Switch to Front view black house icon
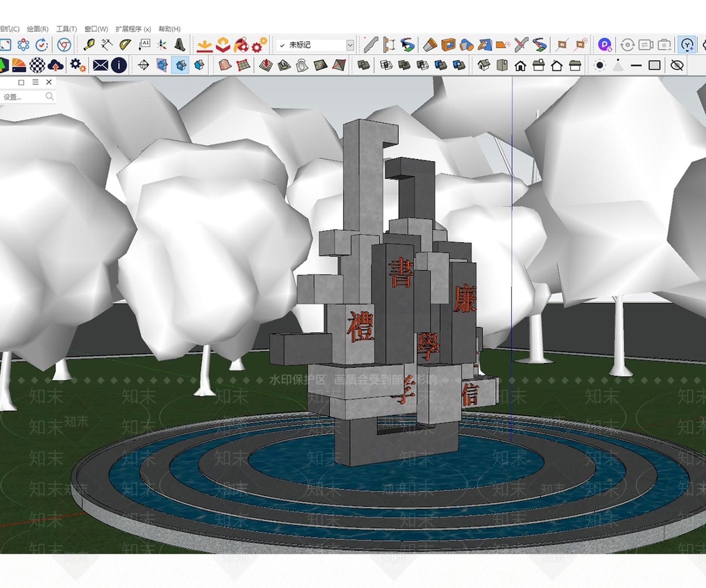This screenshot has width=706, height=588. pos(520,66)
